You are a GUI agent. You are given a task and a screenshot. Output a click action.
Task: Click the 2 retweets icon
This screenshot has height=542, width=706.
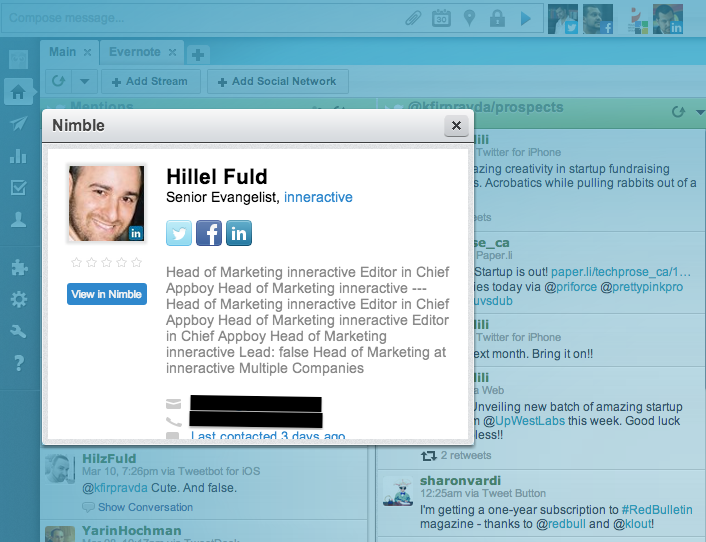point(428,456)
